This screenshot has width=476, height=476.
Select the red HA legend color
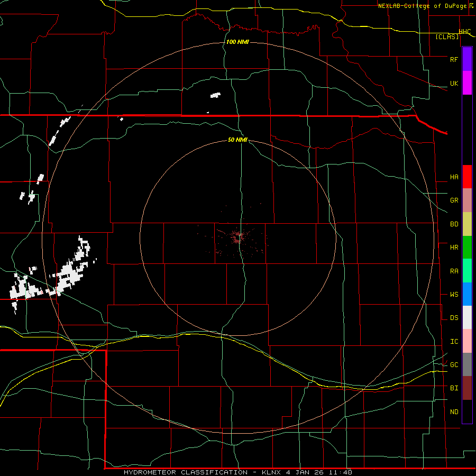(467, 177)
